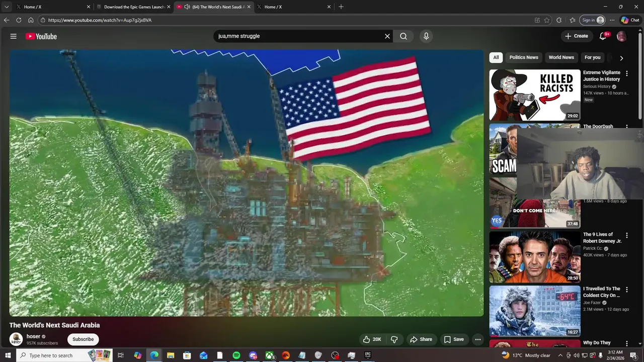Open the favorites list icon
The height and width of the screenshot is (362, 644).
coord(573,20)
